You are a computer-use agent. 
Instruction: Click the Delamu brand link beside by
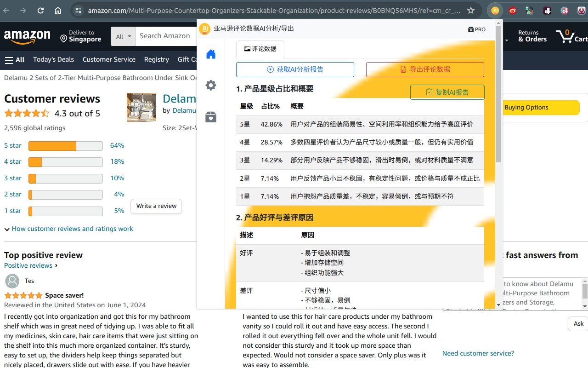pyautogui.click(x=184, y=110)
